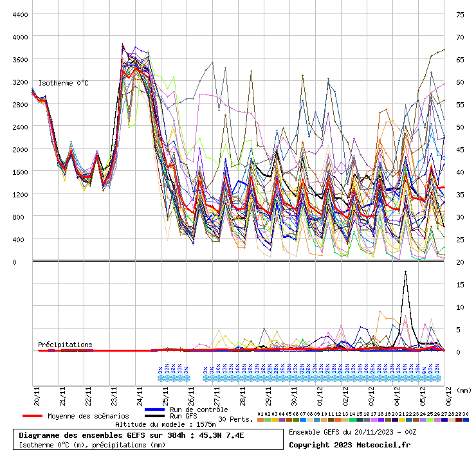Click the snowflake marker labeled 23%
The width and height of the screenshot is (476, 450).
point(430,378)
